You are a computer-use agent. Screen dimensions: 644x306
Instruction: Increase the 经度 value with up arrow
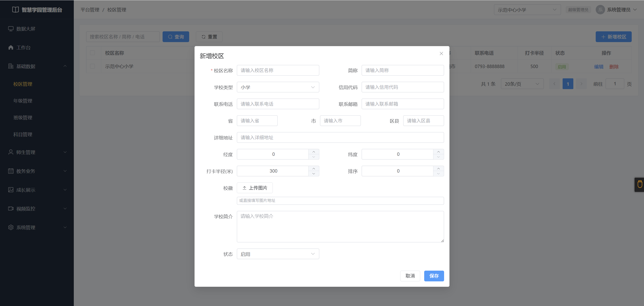[x=314, y=152]
